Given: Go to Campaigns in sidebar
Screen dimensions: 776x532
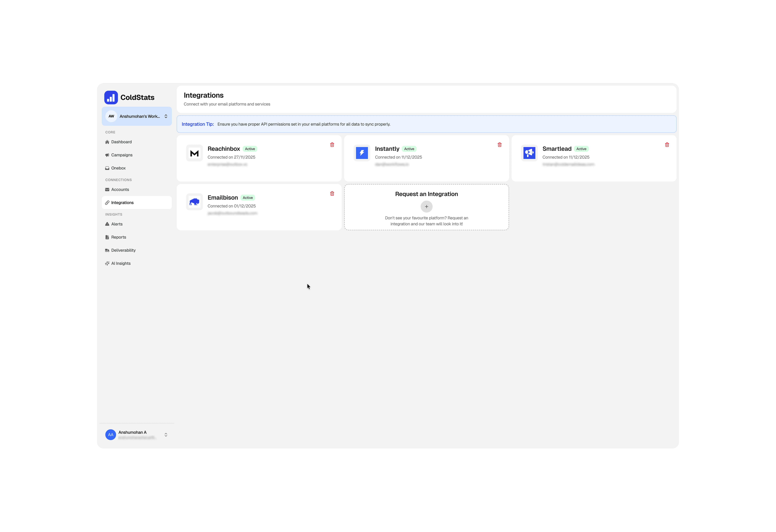Looking at the screenshot, I should click(122, 155).
